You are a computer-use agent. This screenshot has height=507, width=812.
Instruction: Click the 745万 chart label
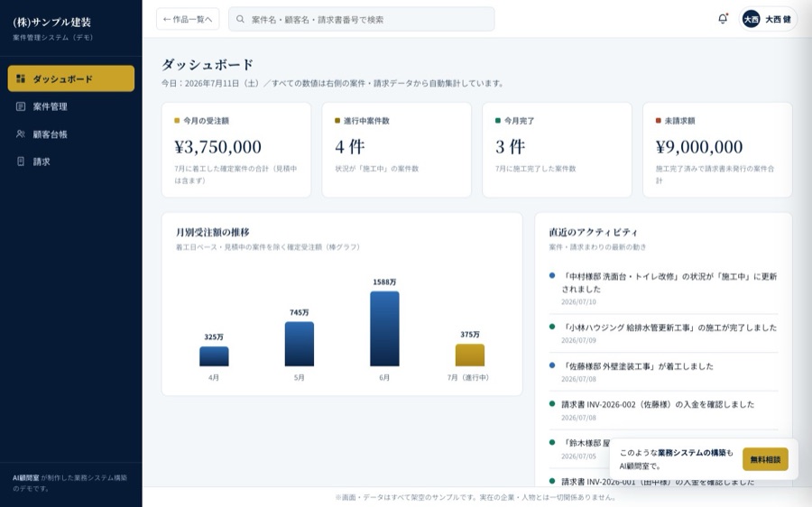coord(300,313)
